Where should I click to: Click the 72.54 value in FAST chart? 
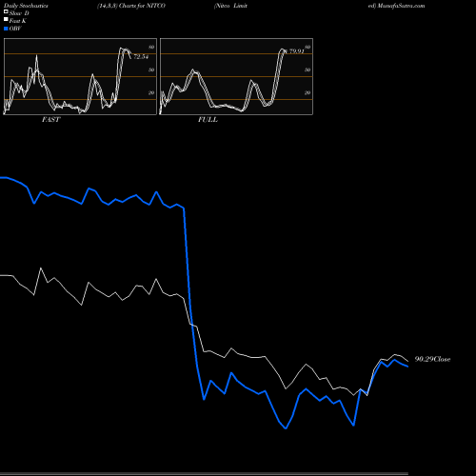point(141,57)
